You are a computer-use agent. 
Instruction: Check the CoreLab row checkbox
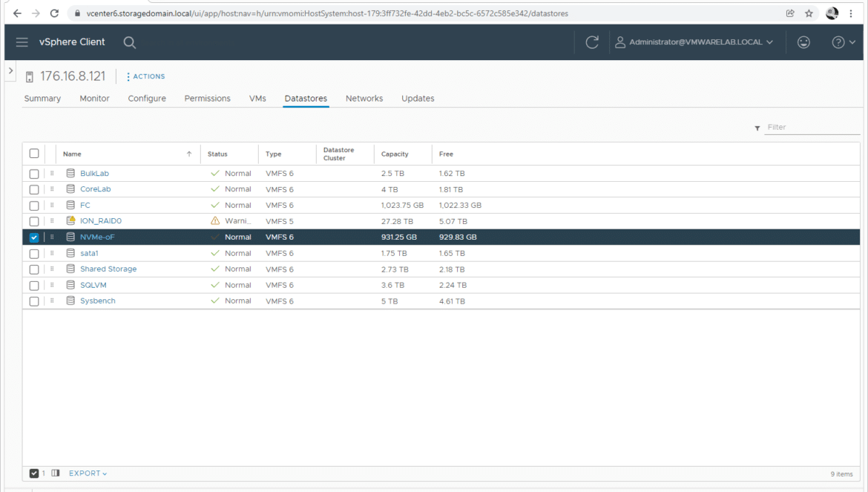click(x=34, y=190)
